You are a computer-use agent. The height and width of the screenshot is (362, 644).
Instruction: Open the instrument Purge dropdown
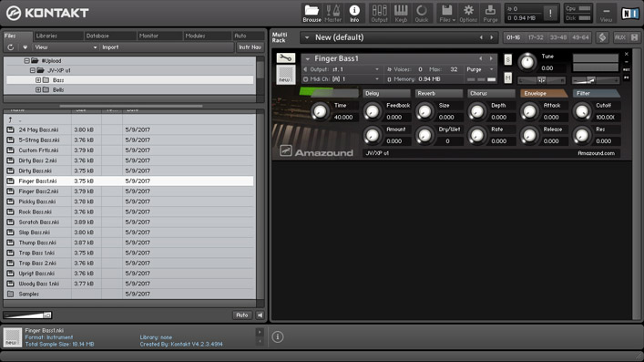click(x=481, y=69)
